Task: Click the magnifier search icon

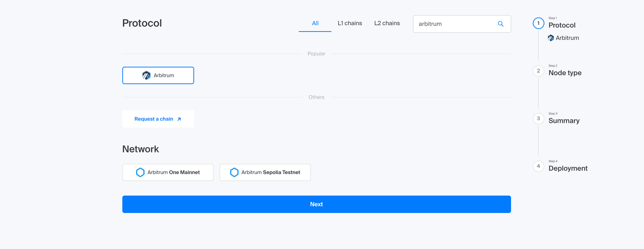Action: coord(500,24)
